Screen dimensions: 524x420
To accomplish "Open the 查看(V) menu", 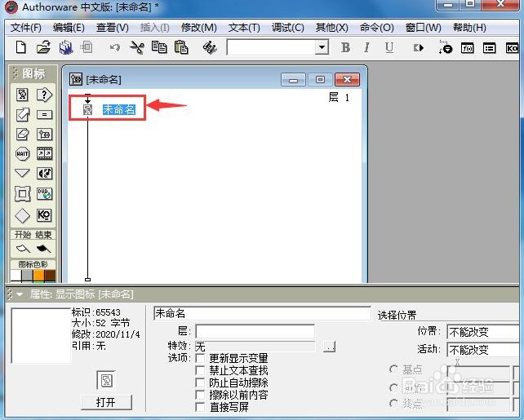I will pyautogui.click(x=113, y=28).
